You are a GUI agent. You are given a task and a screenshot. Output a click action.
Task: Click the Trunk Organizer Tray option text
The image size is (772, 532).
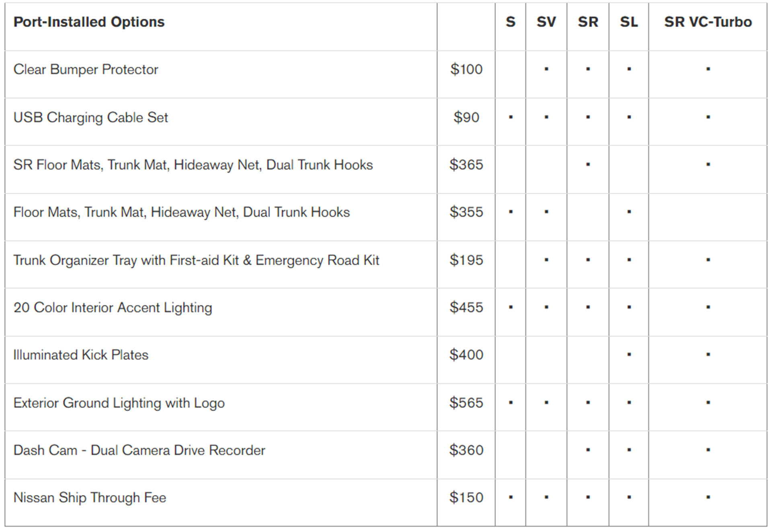point(196,260)
